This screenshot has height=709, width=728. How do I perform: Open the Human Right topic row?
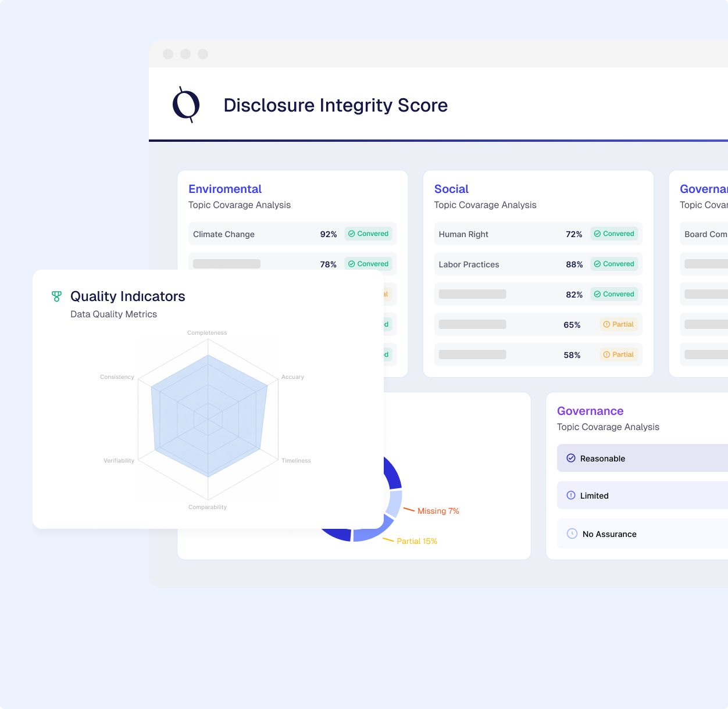[463, 234]
